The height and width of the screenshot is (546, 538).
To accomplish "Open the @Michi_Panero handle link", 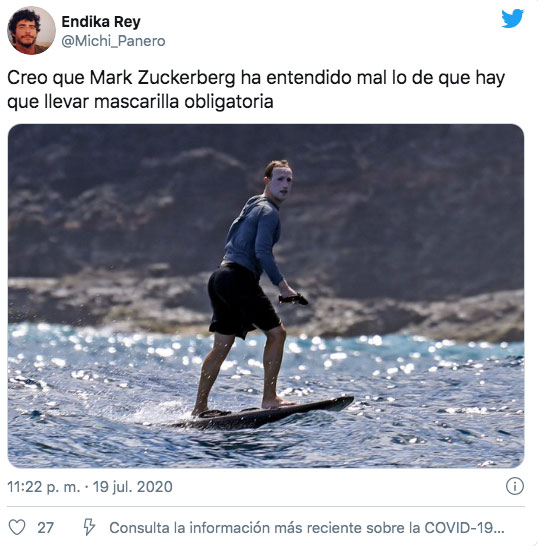I will click(113, 41).
